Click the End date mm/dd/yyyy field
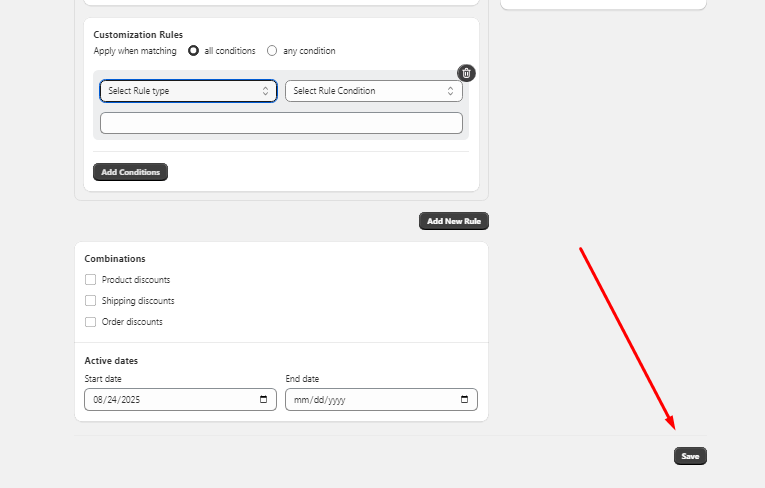 pyautogui.click(x=382, y=399)
